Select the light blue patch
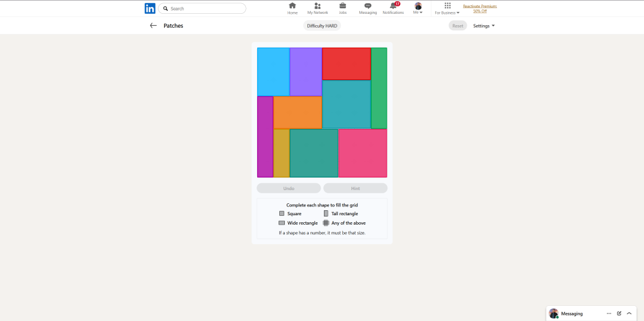 [274, 72]
